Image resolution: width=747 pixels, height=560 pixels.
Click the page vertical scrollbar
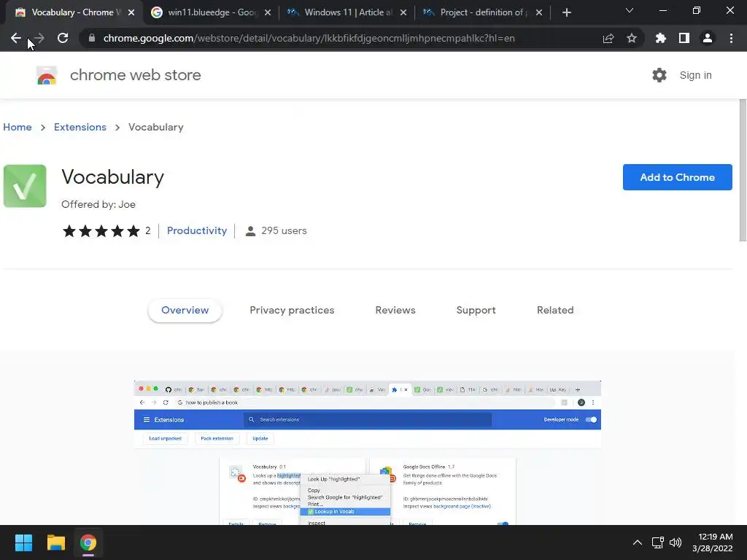(x=742, y=170)
